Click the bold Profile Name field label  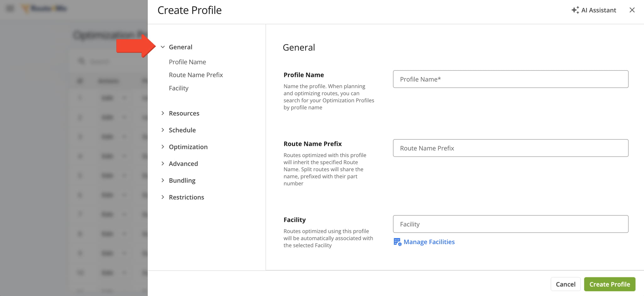coord(304,75)
